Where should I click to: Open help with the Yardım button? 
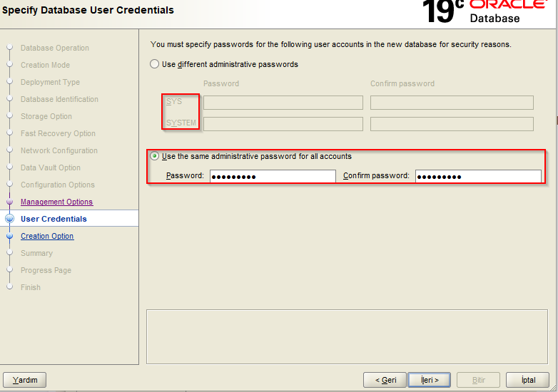coord(24,380)
